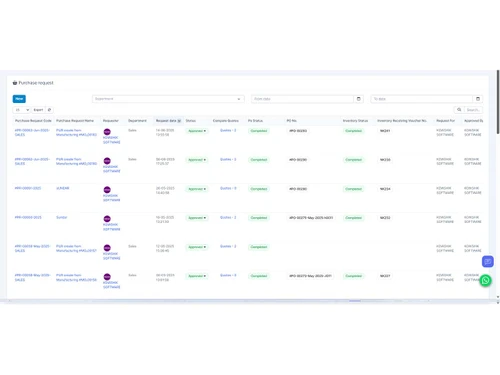500x375 pixels.
Task: Click the purchase request basket icon in title
Action: tap(15, 83)
